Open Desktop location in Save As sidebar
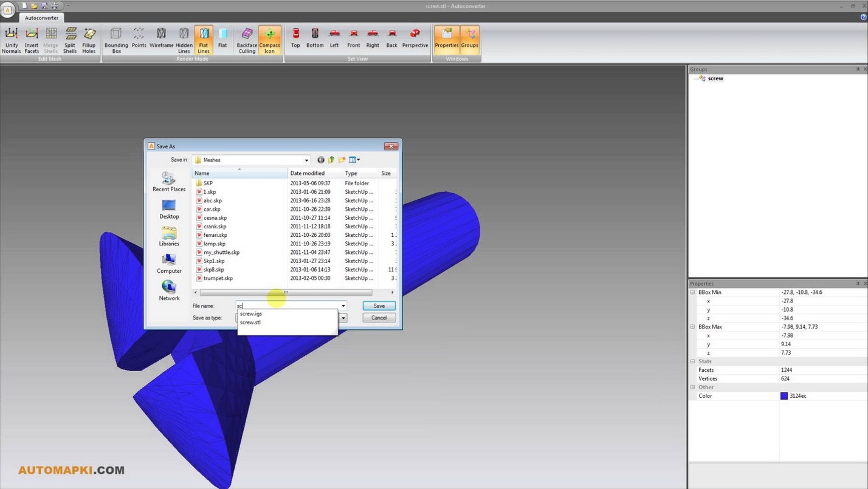The height and width of the screenshot is (489, 868). coord(169,209)
